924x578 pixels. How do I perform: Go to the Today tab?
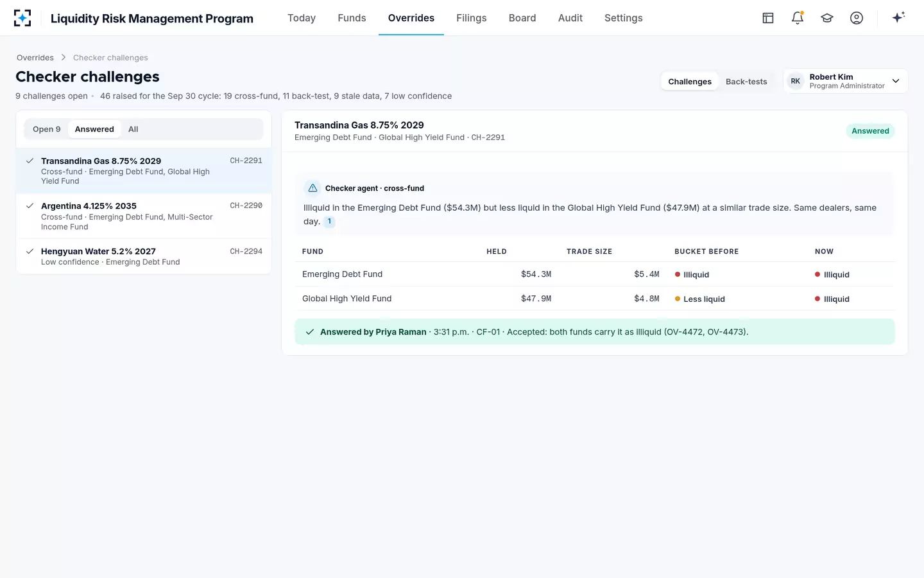click(x=302, y=18)
